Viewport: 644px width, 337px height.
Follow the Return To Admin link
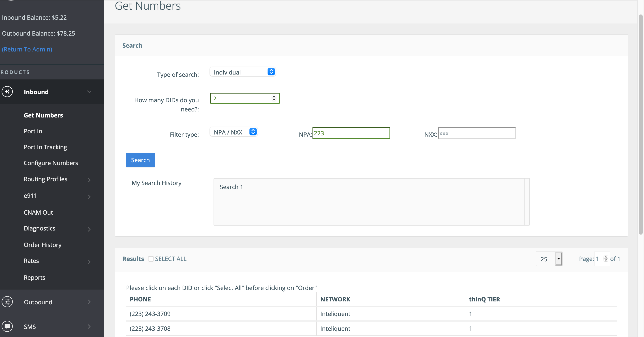pyautogui.click(x=27, y=49)
